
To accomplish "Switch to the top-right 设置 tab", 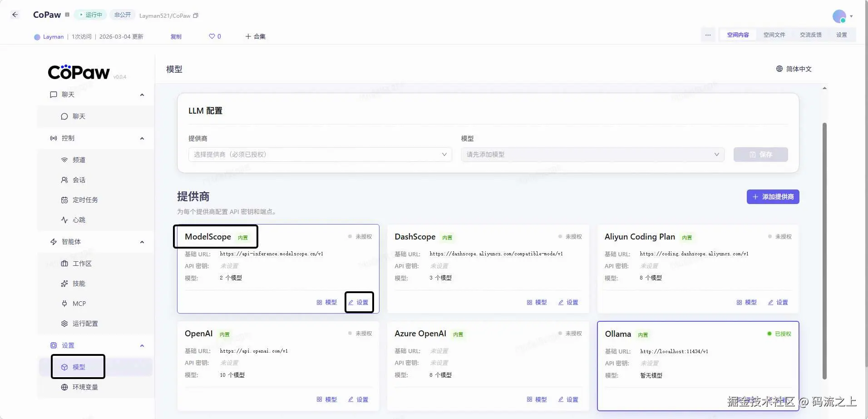I will click(x=842, y=35).
